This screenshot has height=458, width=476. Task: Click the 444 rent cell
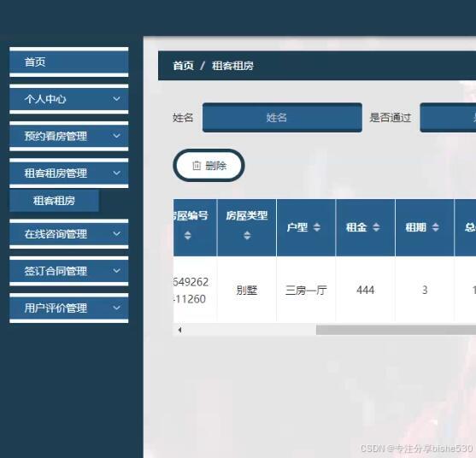tap(366, 291)
